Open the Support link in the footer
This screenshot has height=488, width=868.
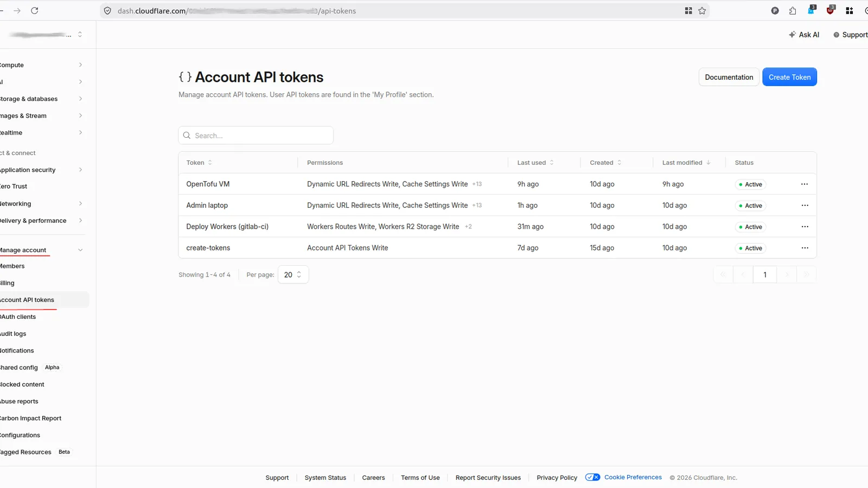coord(277,478)
